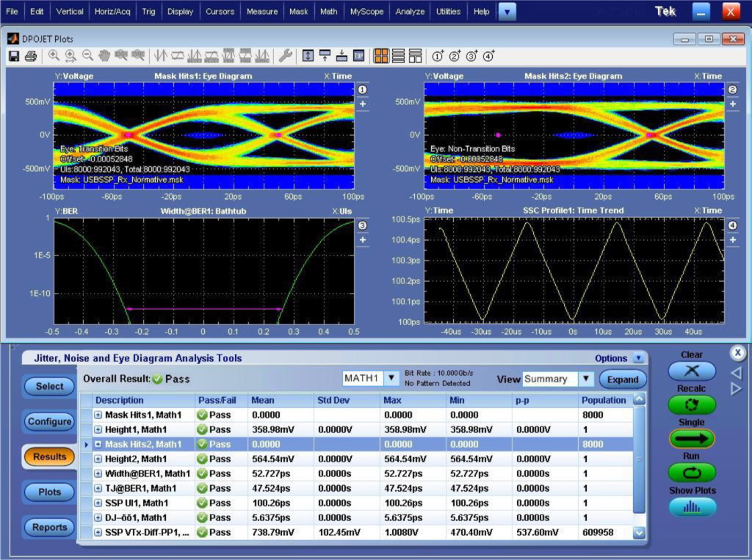Viewport: 752px width, 560px height.
Task: Start a Single acquisition run
Action: pyautogui.click(x=692, y=438)
